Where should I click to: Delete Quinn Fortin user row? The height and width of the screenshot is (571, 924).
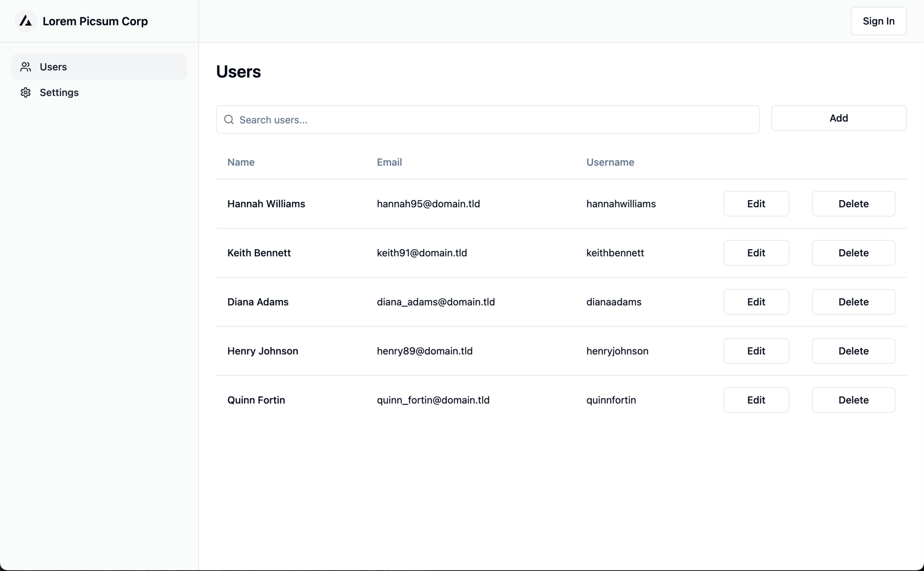(x=853, y=400)
